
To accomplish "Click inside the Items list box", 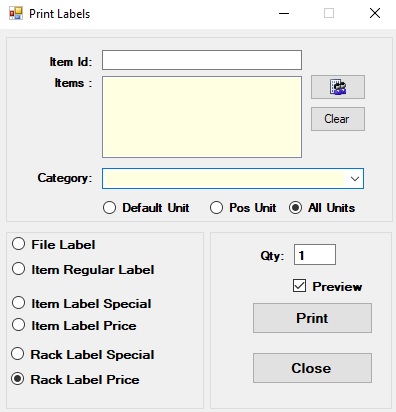I will click(x=202, y=117).
